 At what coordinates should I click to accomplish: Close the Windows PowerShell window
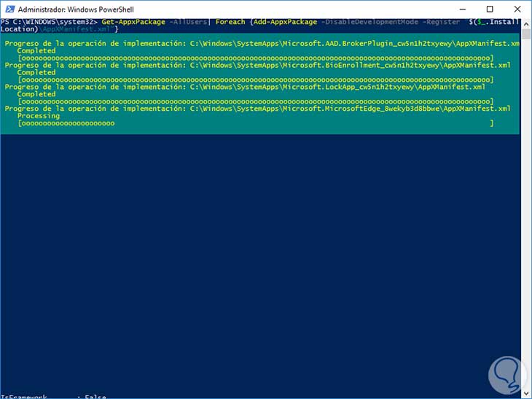[x=517, y=9]
